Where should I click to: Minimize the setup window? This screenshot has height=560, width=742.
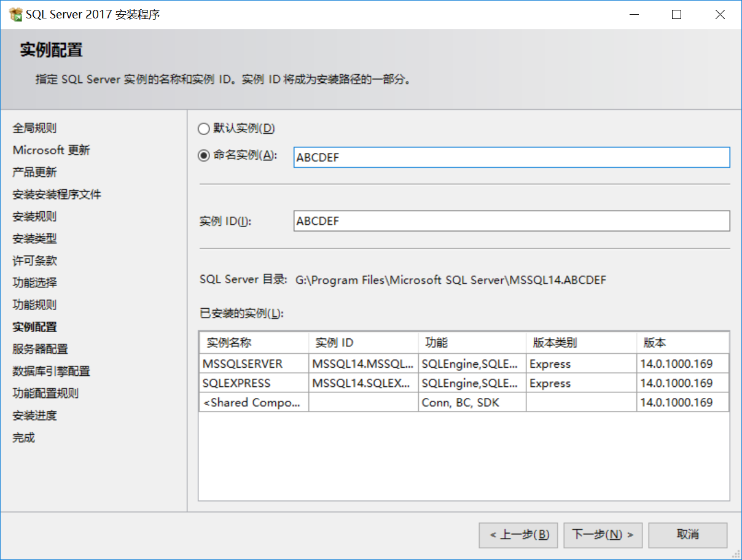click(x=634, y=15)
